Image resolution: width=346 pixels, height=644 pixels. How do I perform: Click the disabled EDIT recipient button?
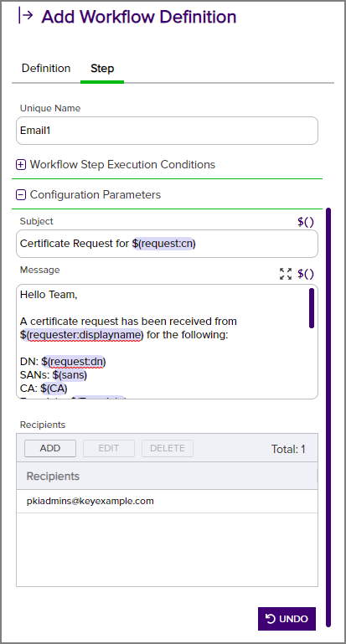(x=109, y=449)
